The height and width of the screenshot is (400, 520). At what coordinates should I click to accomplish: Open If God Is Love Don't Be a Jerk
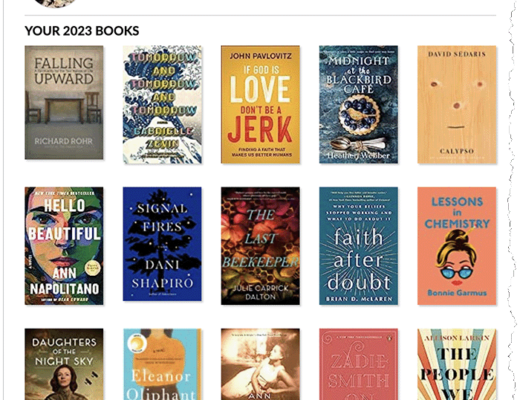click(x=260, y=104)
